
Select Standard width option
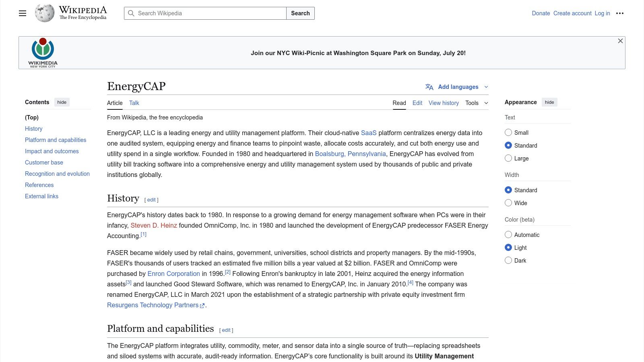(508, 190)
